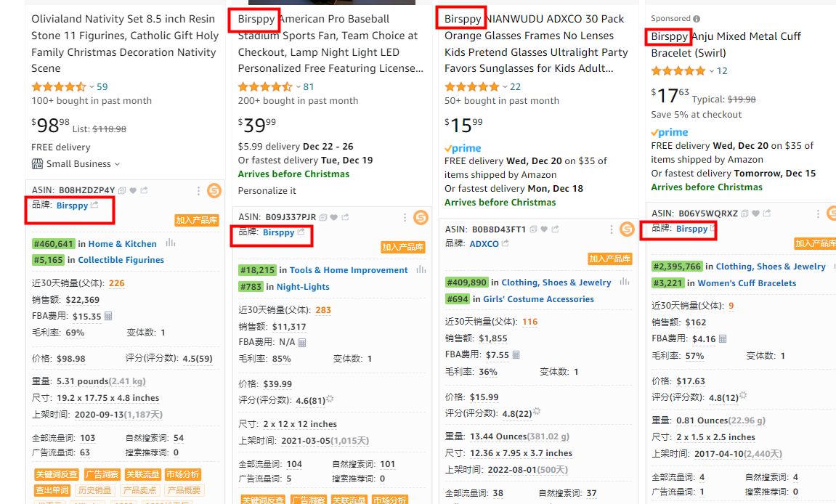Open ASIN B09J337PJR external link icon
836x504 pixels.
point(346,216)
